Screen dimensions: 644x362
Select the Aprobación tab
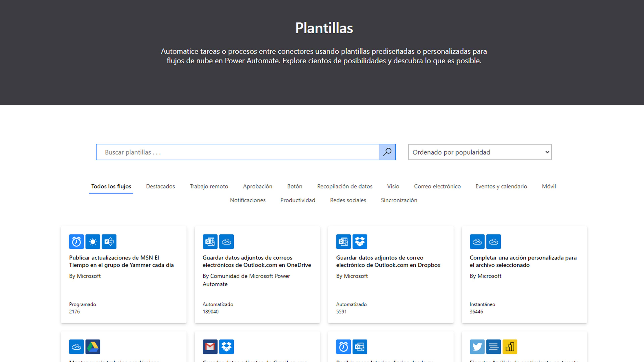[x=257, y=186]
